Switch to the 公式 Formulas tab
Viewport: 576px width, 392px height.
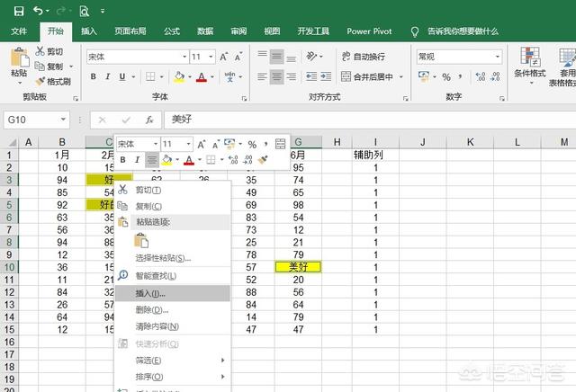(172, 31)
